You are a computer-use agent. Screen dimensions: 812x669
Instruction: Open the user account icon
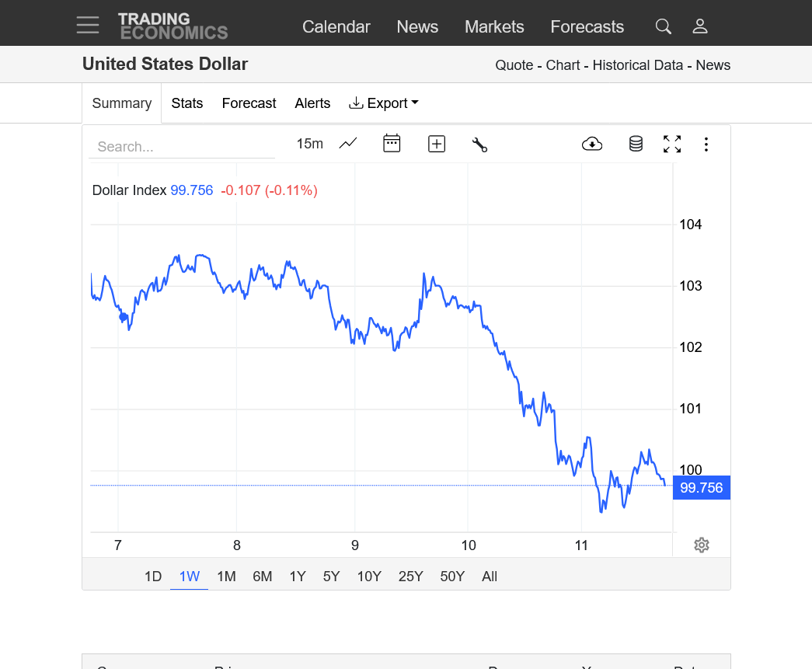point(700,26)
